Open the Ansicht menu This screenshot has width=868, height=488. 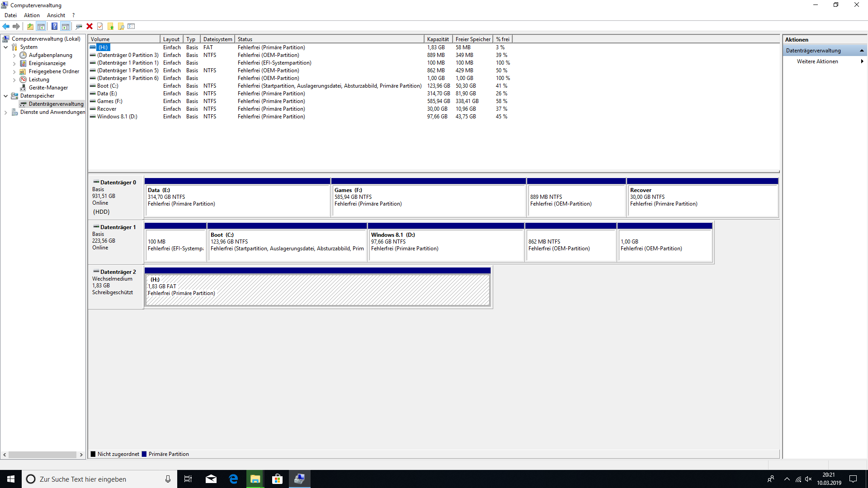tap(56, 15)
